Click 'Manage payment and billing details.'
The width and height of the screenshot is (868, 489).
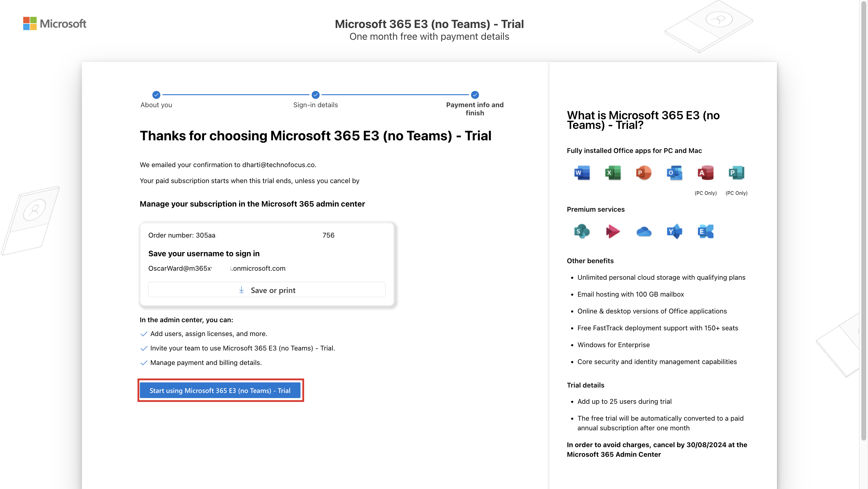[x=206, y=363]
